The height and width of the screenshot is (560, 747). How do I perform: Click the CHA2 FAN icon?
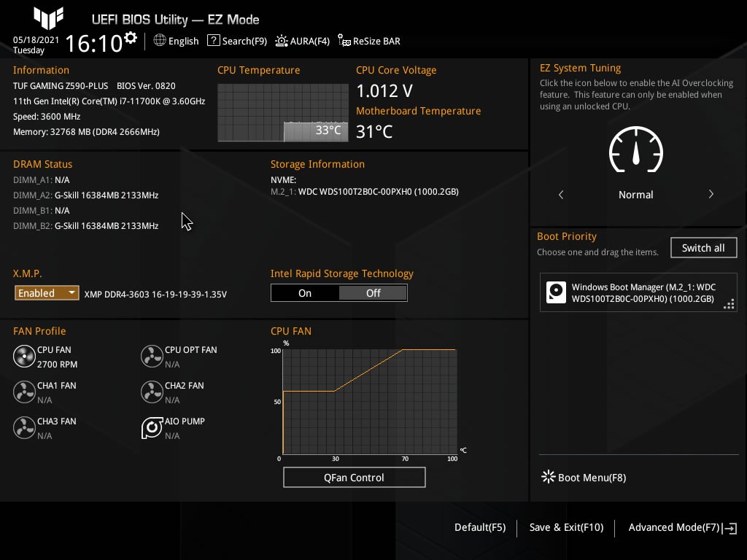152,392
